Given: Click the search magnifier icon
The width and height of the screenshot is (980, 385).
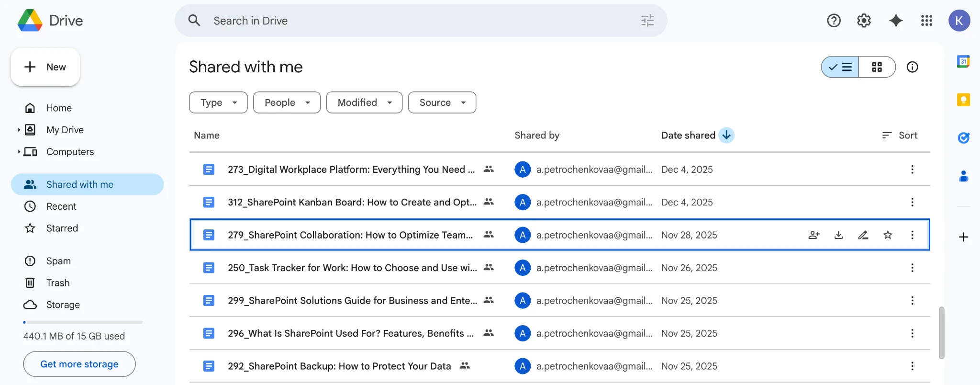Looking at the screenshot, I should [194, 21].
